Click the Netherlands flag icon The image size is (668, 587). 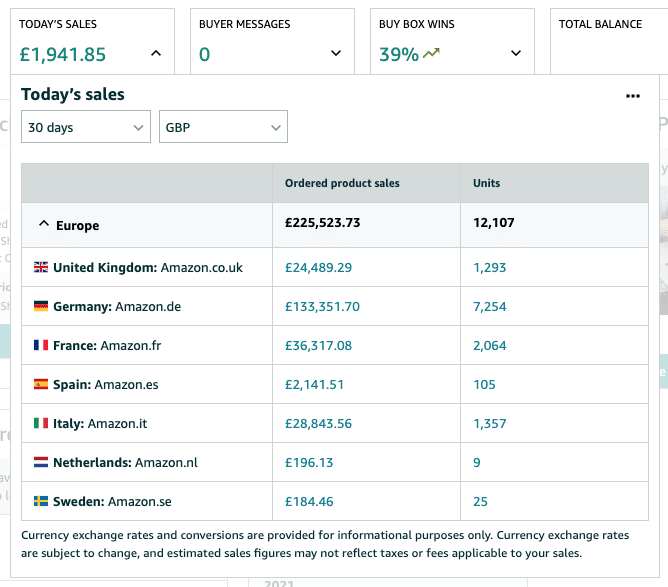pyautogui.click(x=41, y=462)
